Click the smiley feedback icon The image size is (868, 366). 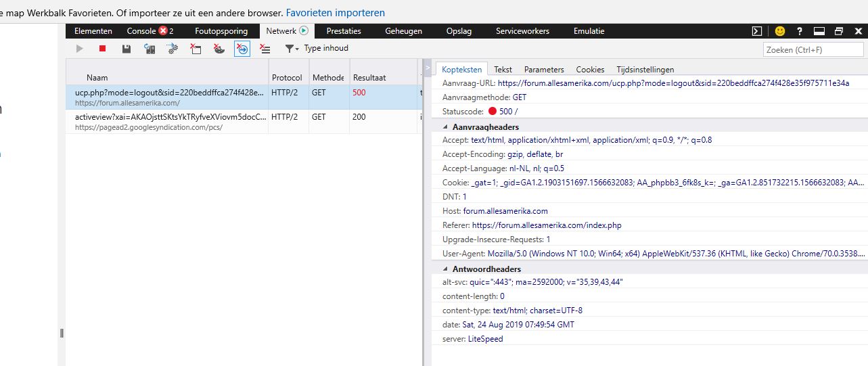coord(780,31)
